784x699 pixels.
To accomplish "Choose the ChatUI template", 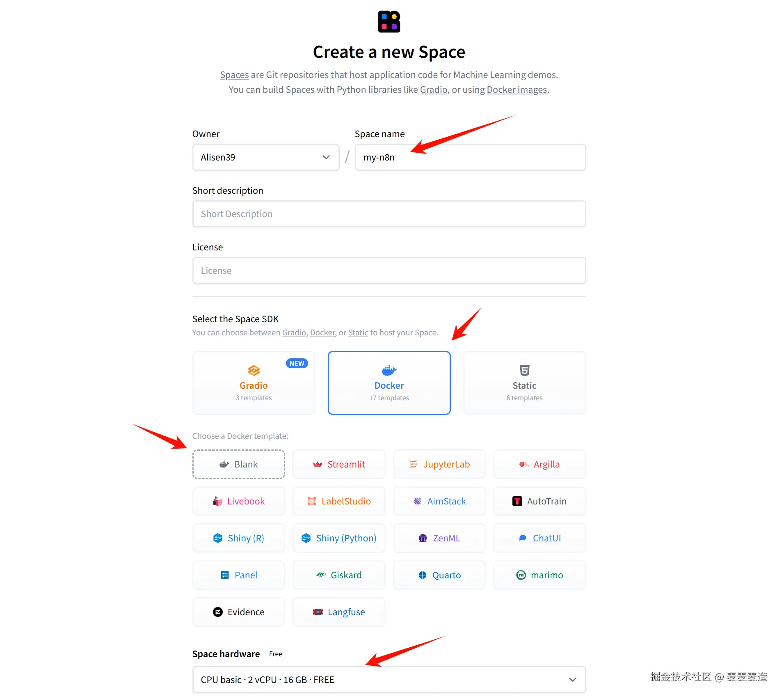I will coord(539,538).
